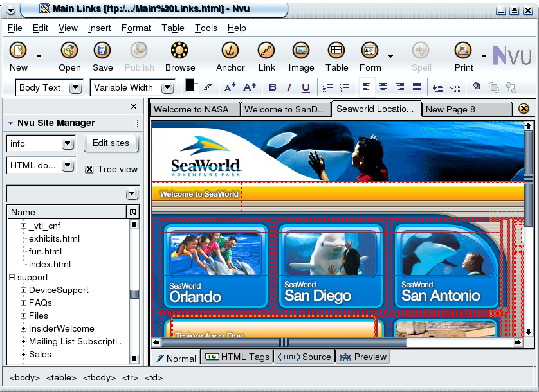Close the Site Manager sidebar
The height and width of the screenshot is (392, 539).
[134, 107]
